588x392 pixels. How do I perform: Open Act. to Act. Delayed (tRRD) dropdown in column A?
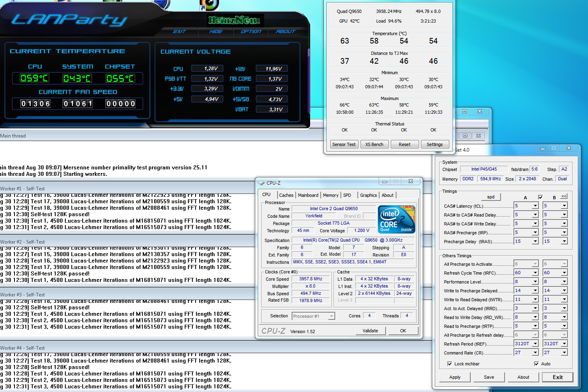pyautogui.click(x=535, y=308)
